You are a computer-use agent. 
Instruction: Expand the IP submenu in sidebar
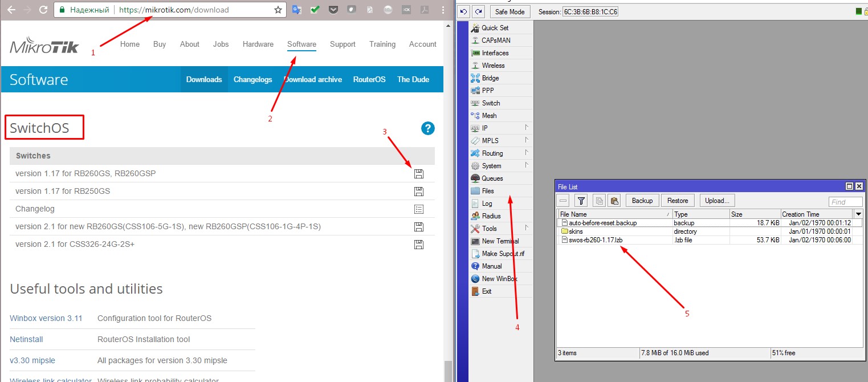point(500,128)
